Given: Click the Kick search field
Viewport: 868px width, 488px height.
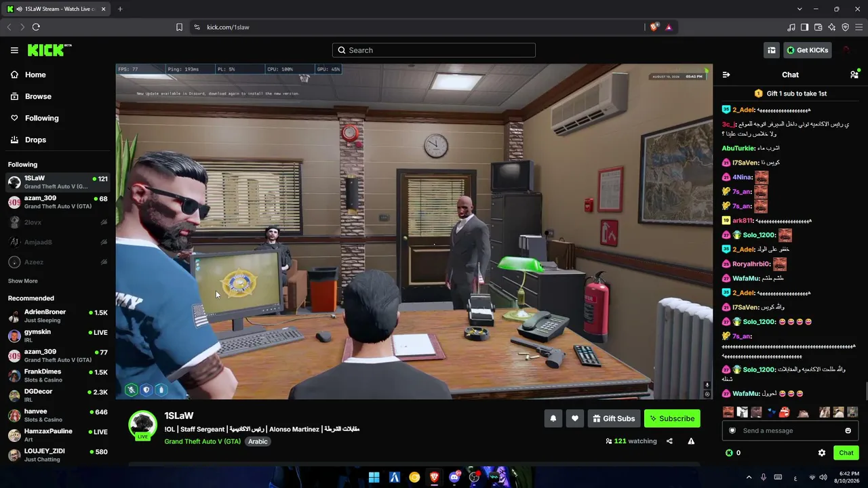Looking at the screenshot, I should click(434, 50).
